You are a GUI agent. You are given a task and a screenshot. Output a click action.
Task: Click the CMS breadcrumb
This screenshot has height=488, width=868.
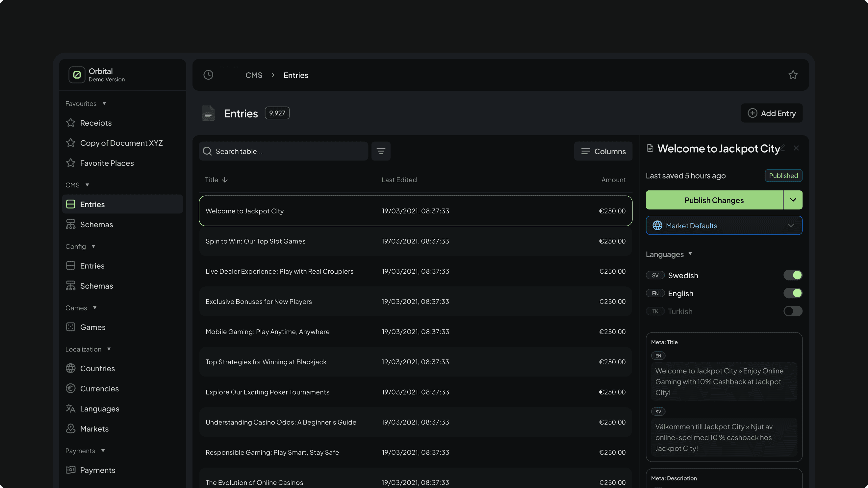tap(253, 75)
